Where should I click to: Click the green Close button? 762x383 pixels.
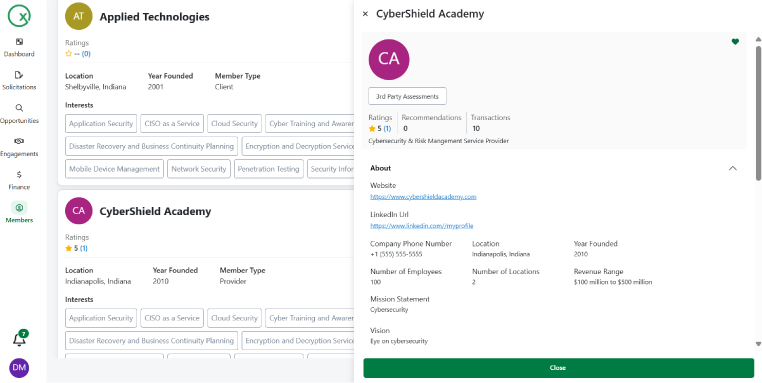coord(558,368)
